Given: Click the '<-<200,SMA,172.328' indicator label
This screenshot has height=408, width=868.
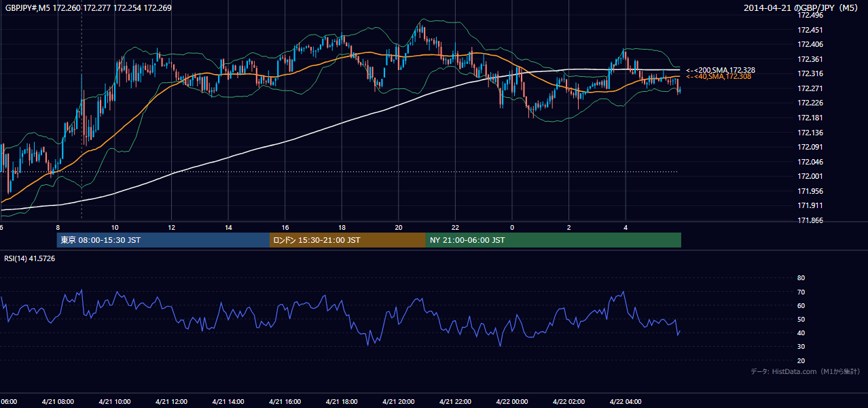Looking at the screenshot, I should coord(721,70).
